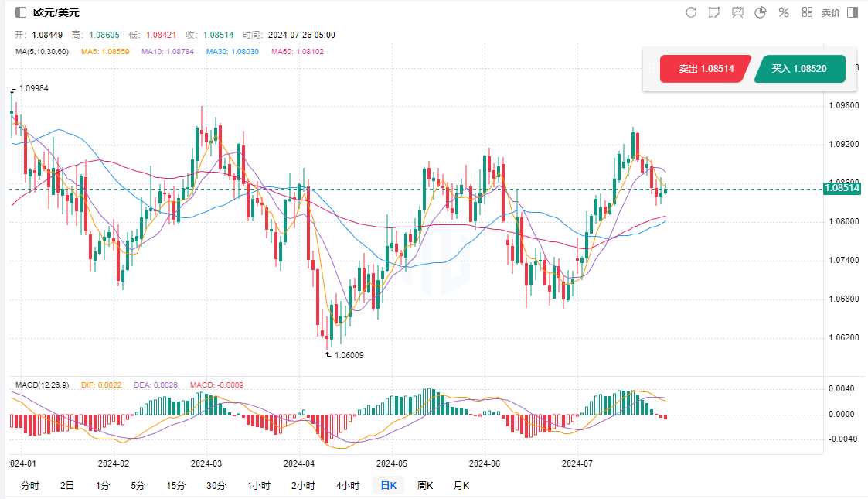Toggle the 卖价 price type
868x499 pixels.
(830, 12)
